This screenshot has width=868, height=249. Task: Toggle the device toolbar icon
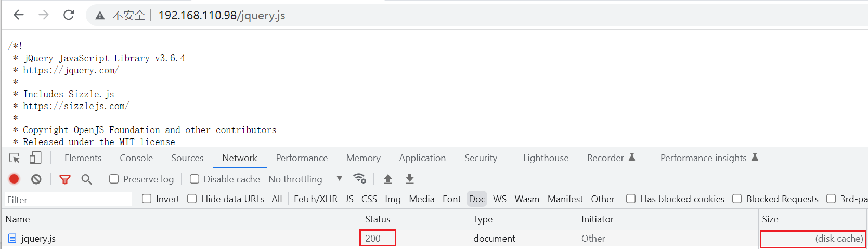click(35, 158)
